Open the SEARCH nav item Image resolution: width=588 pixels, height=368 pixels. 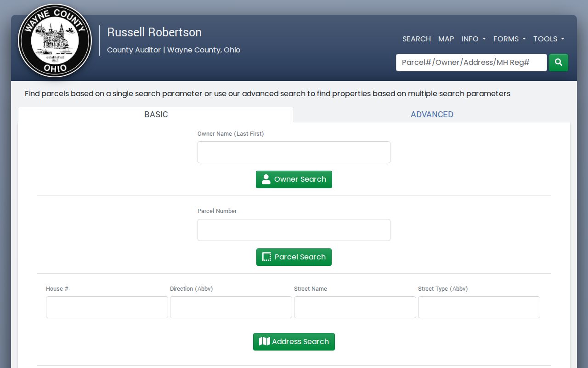[417, 39]
